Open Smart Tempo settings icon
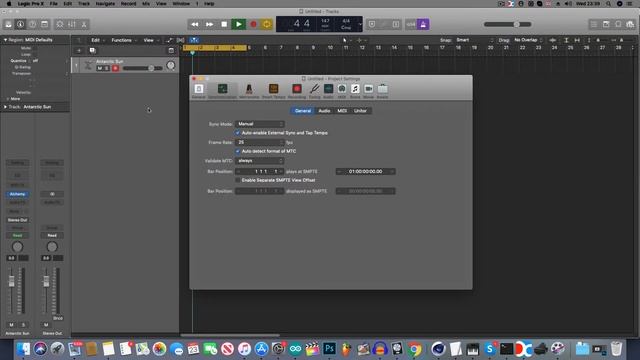Viewport: 640px width, 360px height. (273, 91)
